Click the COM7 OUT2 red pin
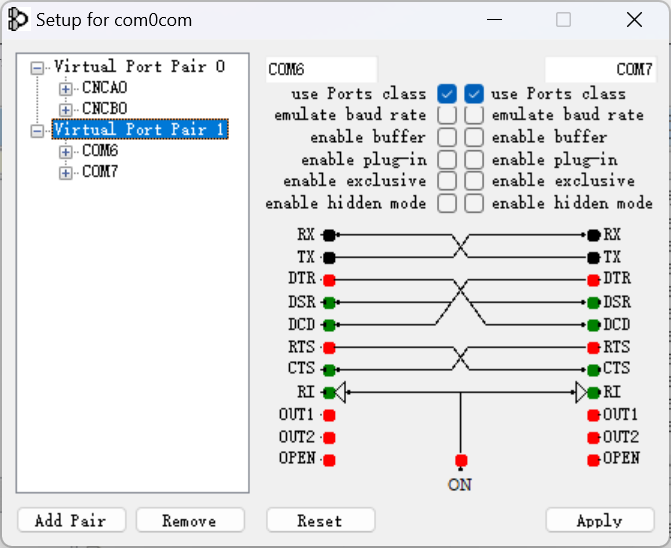Viewport: 671px width, 548px height. (x=594, y=438)
